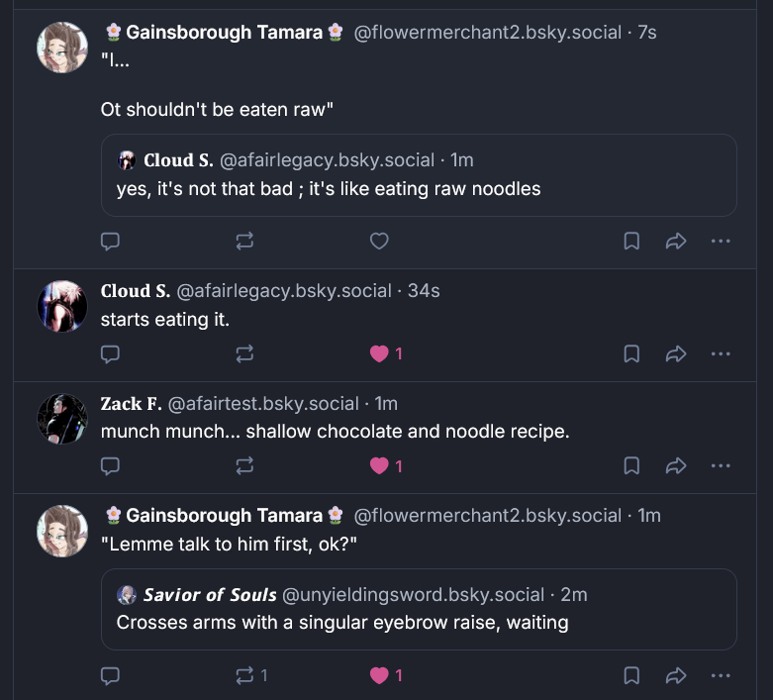Share the "Ot shouldn't be eaten raw" post

[x=676, y=241]
